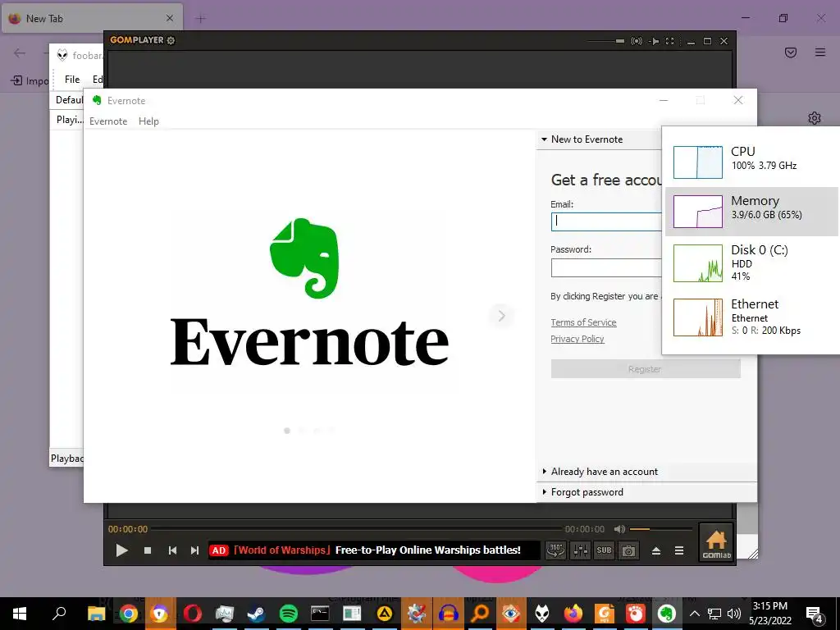This screenshot has height=630, width=840.
Task: Click the GOM Player seek bar
Action: 356,529
